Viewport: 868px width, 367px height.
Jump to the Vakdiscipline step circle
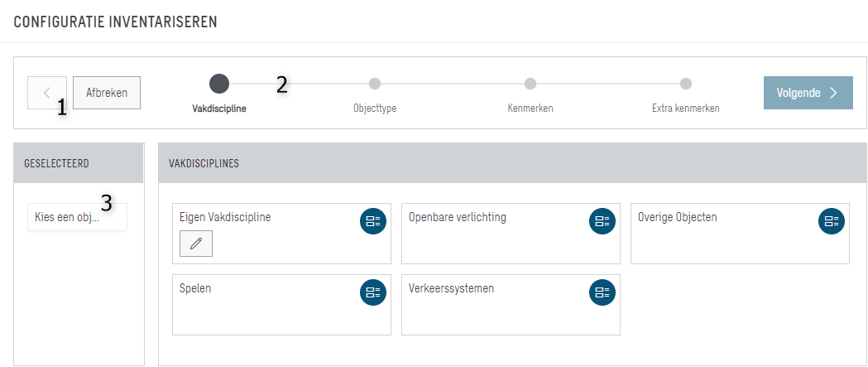(219, 84)
